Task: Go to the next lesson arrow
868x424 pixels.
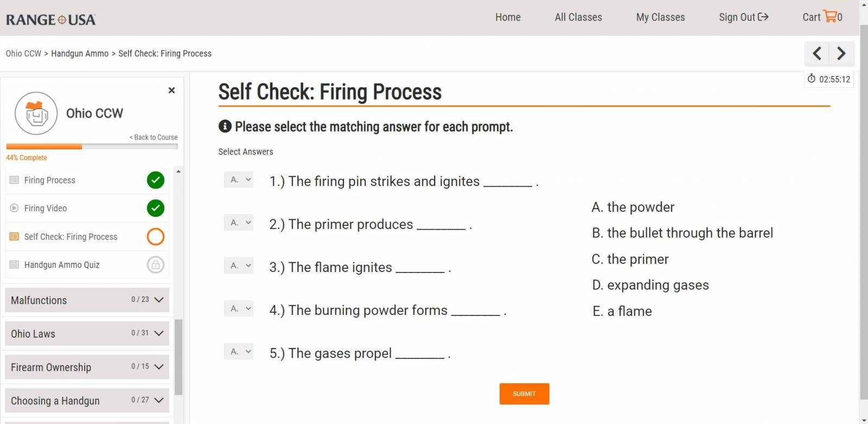Action: pyautogui.click(x=841, y=53)
